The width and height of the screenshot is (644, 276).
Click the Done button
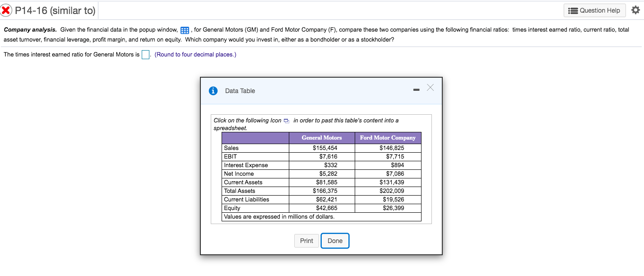(335, 241)
